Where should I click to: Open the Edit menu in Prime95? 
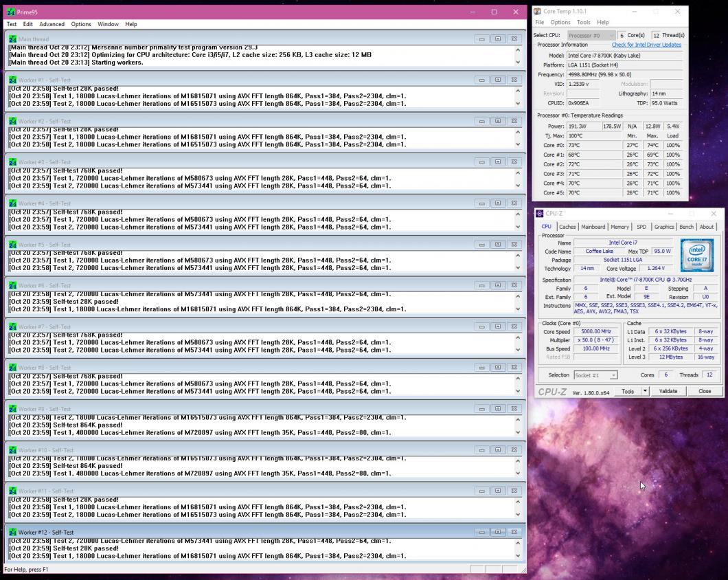click(28, 24)
